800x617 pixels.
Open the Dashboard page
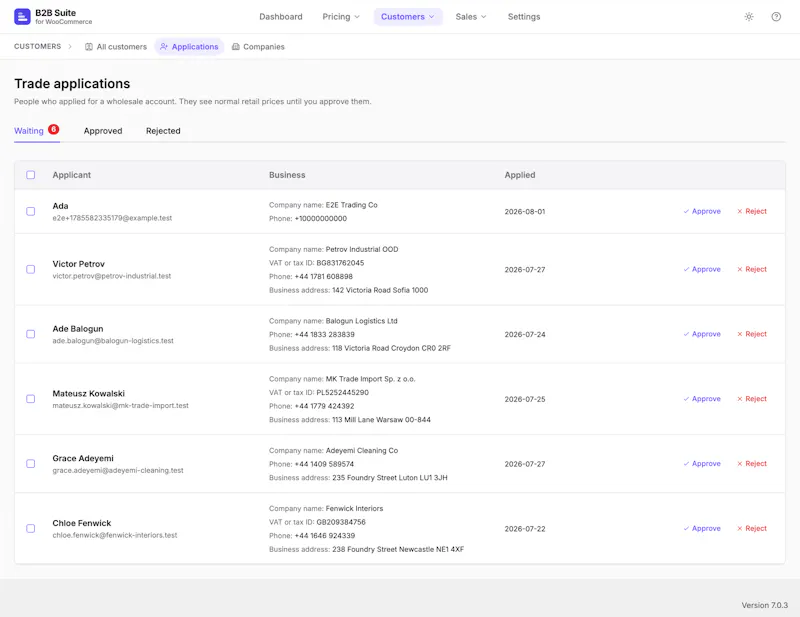[x=281, y=16]
